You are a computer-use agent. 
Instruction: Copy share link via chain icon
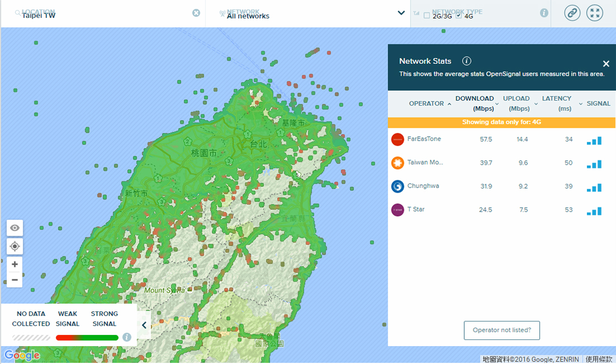pos(572,13)
